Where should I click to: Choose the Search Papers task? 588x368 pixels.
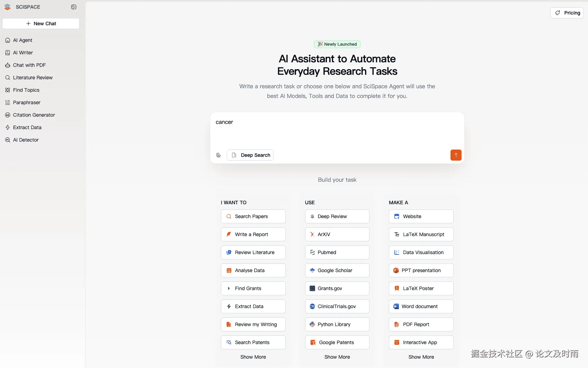(x=253, y=216)
